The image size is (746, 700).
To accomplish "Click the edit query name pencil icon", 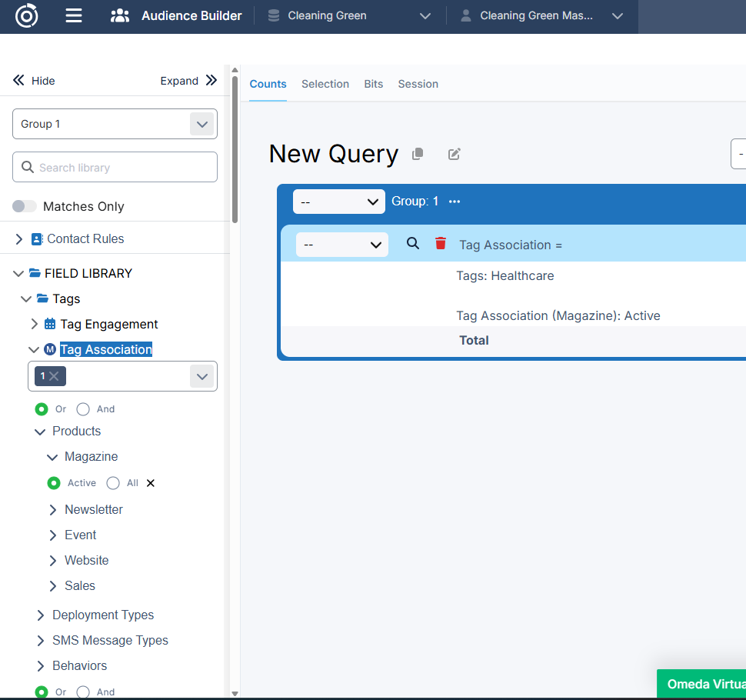I will coord(455,154).
